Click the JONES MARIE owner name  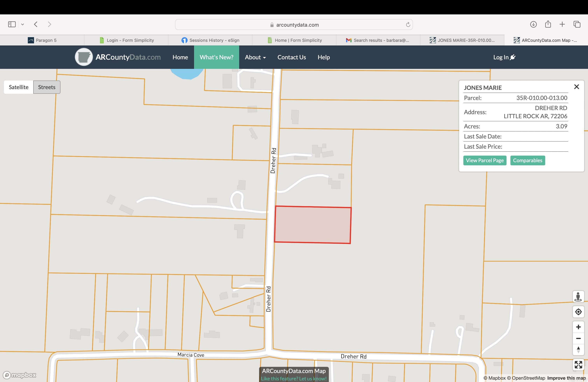pos(482,88)
